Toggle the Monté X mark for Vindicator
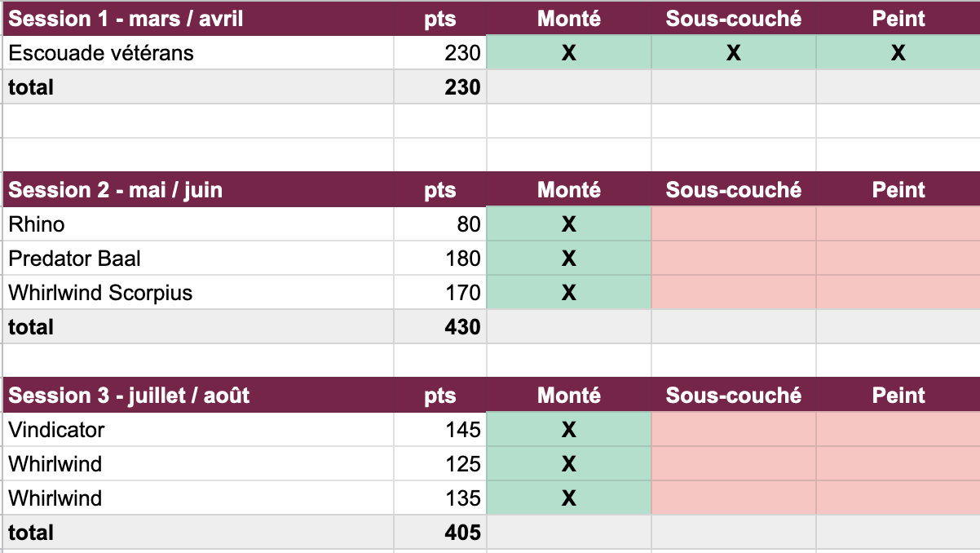The image size is (980, 553). (569, 430)
